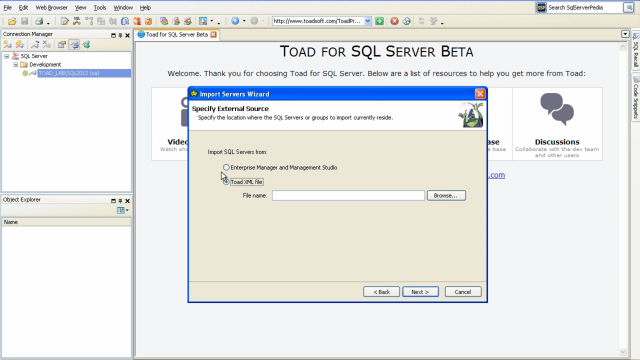Open the SQL Editor pencil document icon
The width and height of the screenshot is (640, 360).
click(x=64, y=21)
